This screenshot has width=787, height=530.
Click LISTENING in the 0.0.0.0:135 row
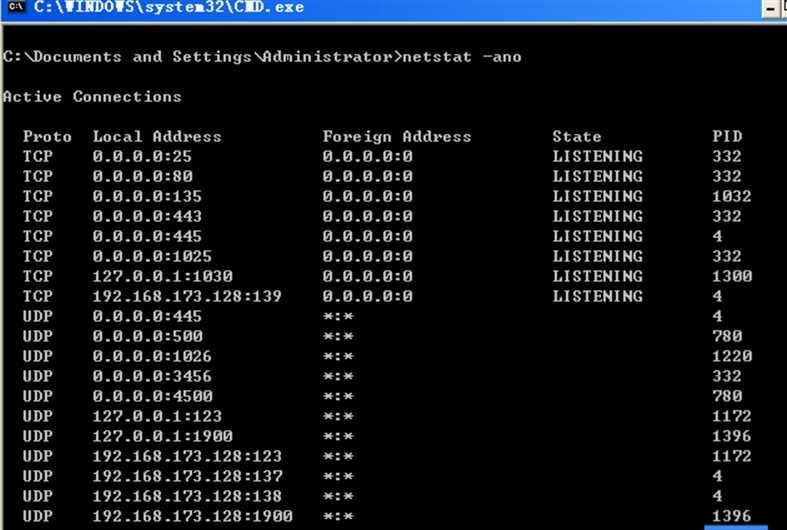click(597, 196)
